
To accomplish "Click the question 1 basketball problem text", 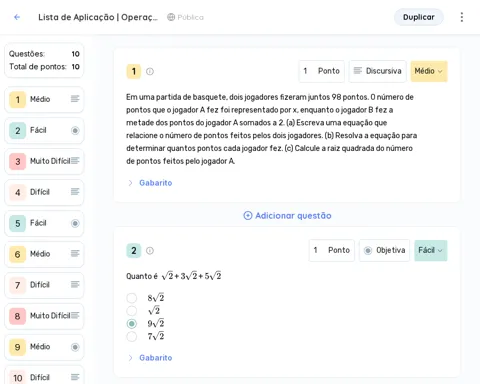I will pos(271,129).
